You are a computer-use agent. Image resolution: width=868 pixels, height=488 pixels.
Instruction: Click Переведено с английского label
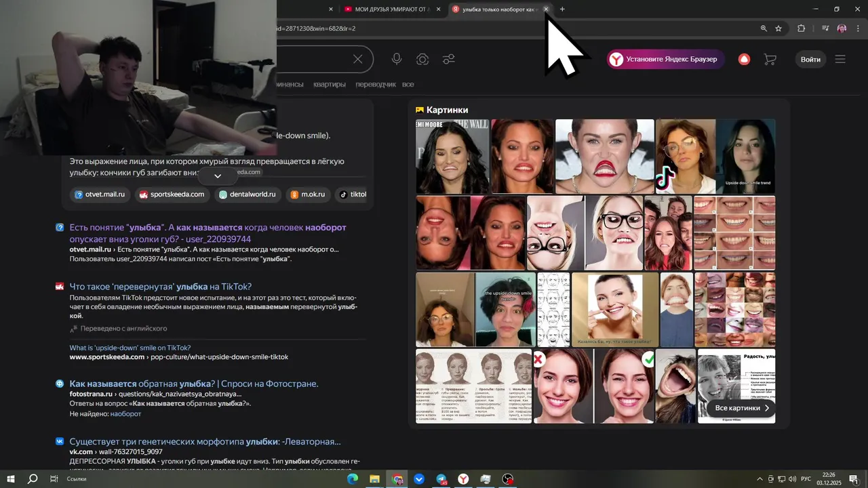123,328
